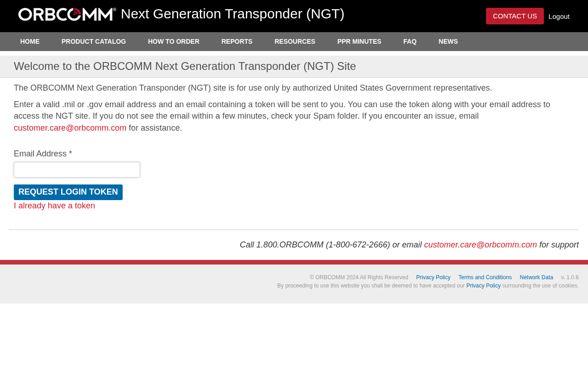
Task: Click the Logout link
Action: point(559,17)
